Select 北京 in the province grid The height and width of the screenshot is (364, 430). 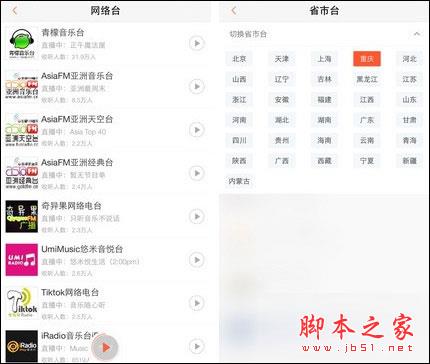[x=239, y=59]
